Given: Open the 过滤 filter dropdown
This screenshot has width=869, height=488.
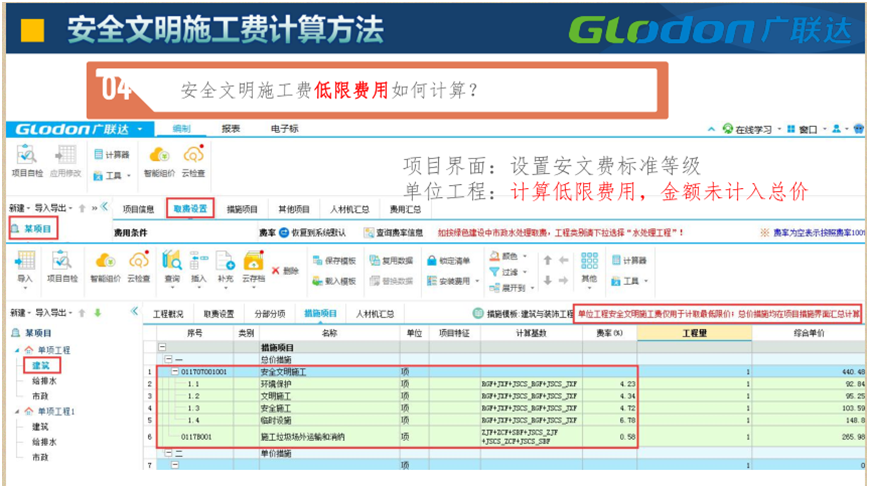Looking at the screenshot, I should [x=510, y=271].
